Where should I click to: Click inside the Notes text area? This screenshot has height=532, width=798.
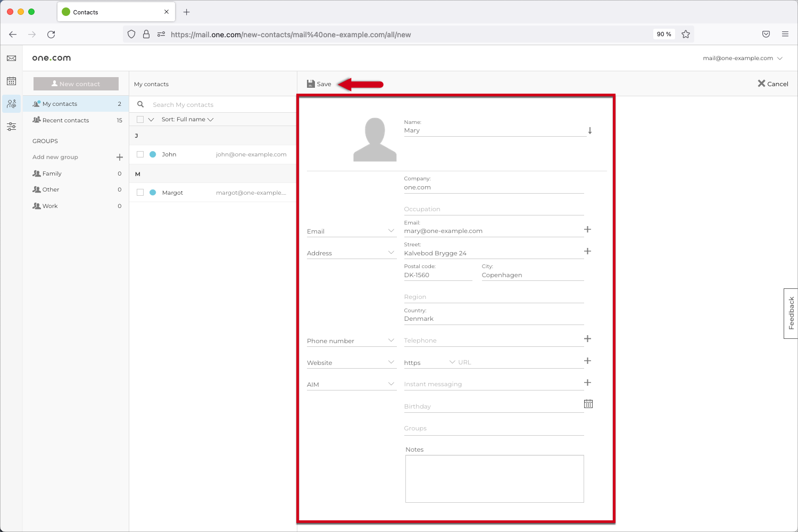tap(494, 479)
